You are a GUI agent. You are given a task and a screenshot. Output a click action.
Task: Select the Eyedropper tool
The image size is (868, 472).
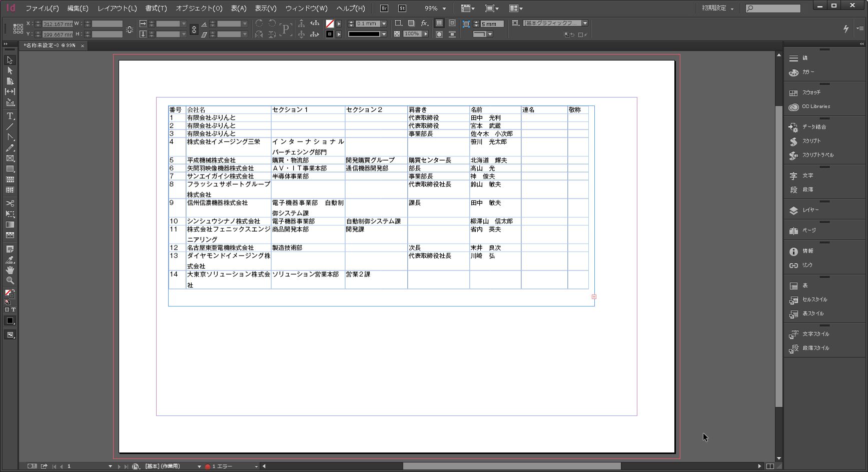(10, 259)
